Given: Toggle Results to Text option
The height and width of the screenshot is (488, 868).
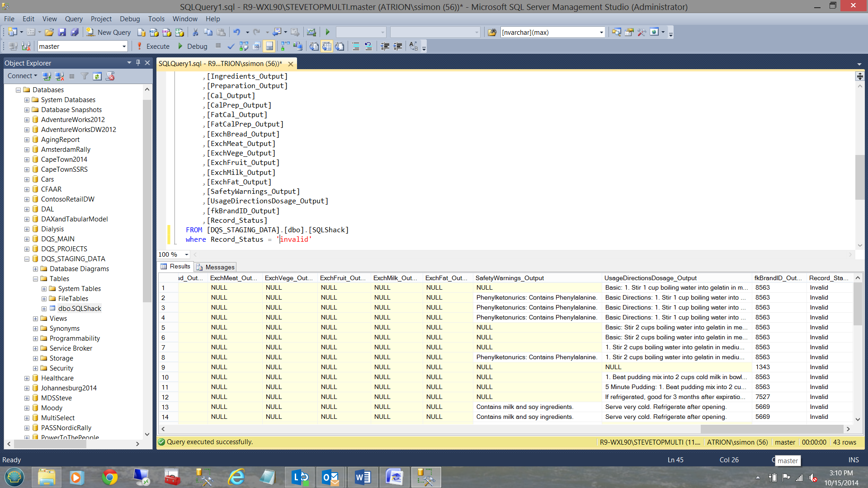Looking at the screenshot, I should point(314,46).
